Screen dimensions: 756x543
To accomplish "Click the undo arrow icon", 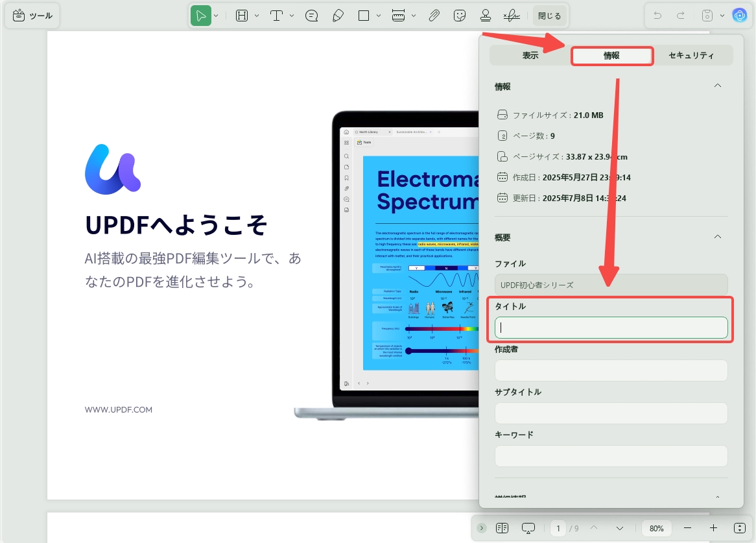I will click(657, 16).
